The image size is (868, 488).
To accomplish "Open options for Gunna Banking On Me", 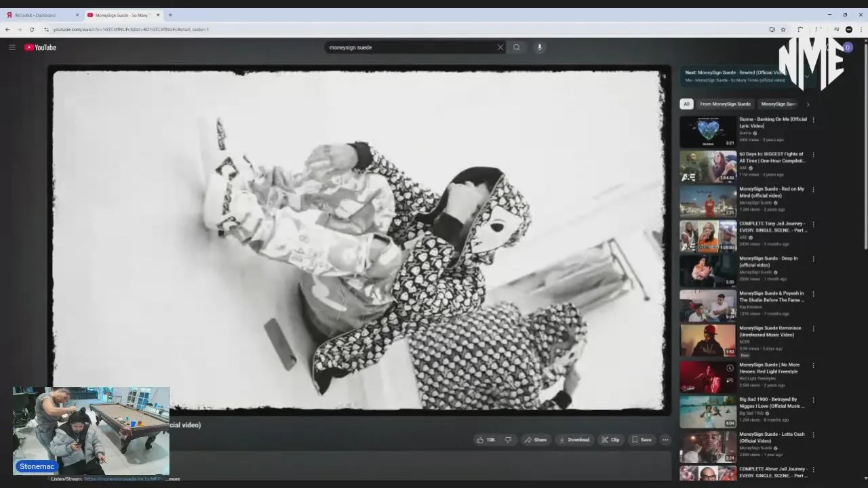I will click(x=813, y=120).
